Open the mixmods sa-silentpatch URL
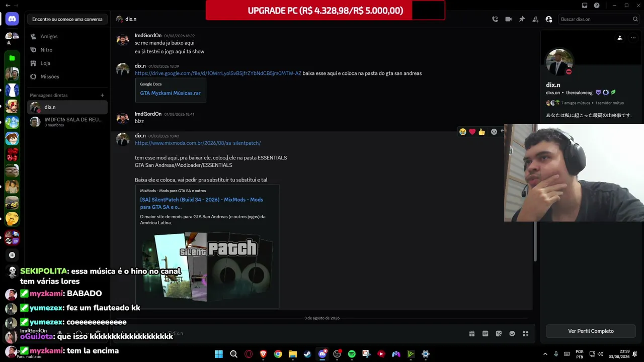The height and width of the screenshot is (362, 644). tap(198, 143)
